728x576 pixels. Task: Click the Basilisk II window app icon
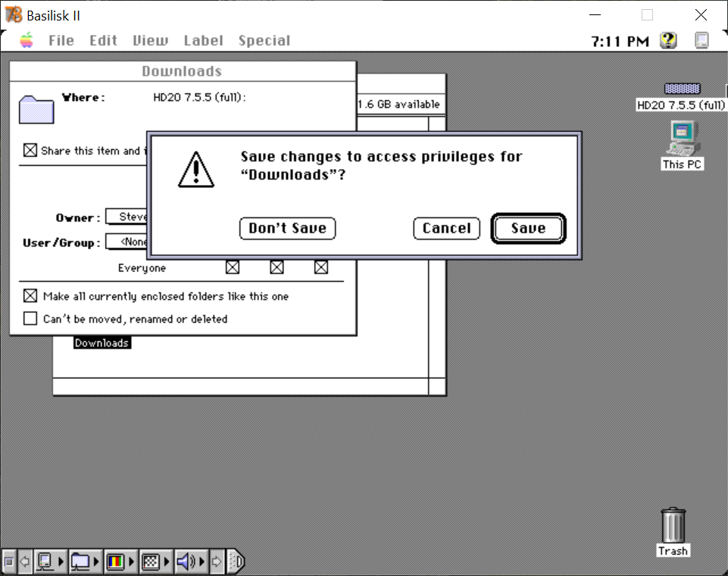(14, 15)
